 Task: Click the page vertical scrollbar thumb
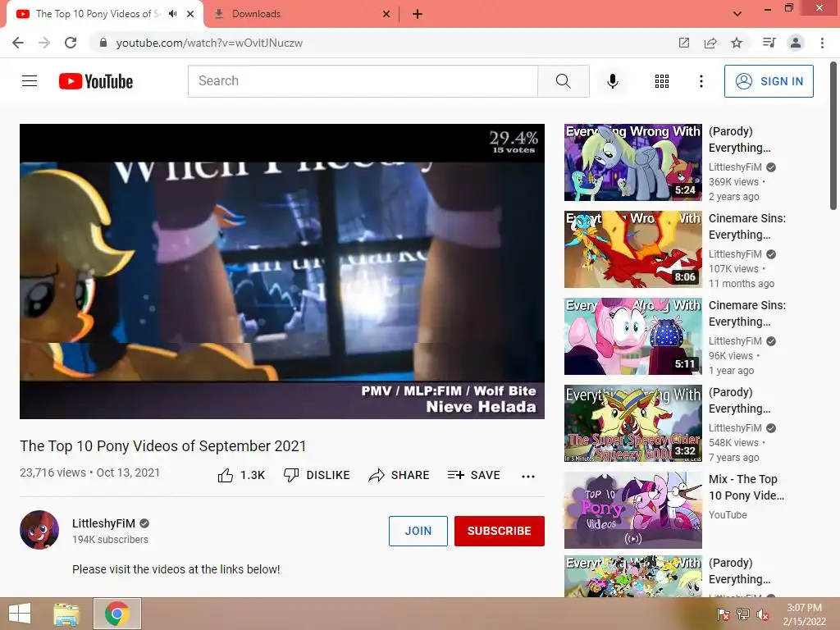click(833, 135)
